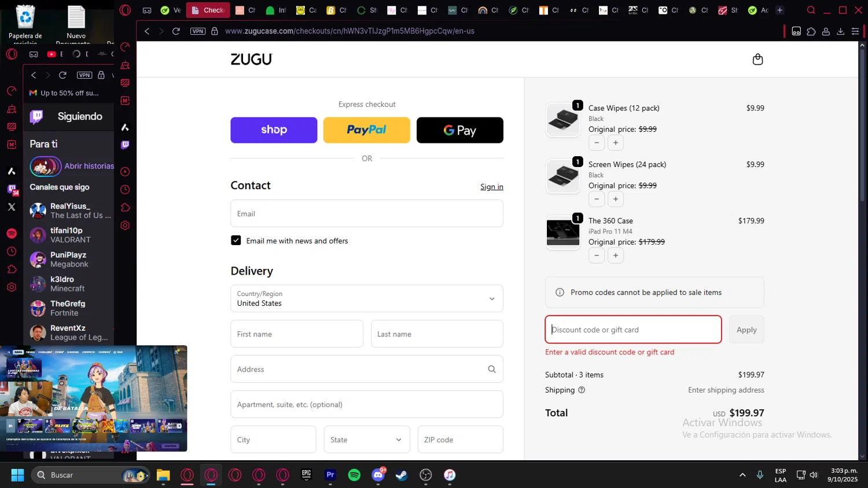
Task: Click the Sign in link
Action: point(492,187)
